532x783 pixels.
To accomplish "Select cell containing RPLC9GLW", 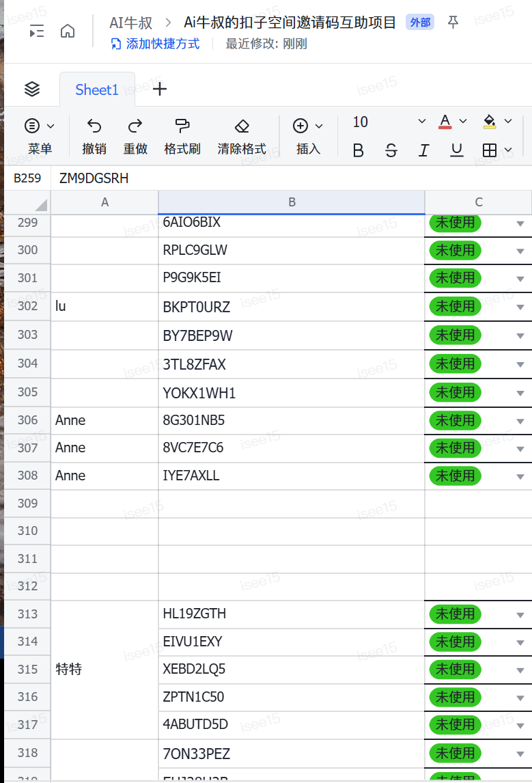I will pos(292,250).
